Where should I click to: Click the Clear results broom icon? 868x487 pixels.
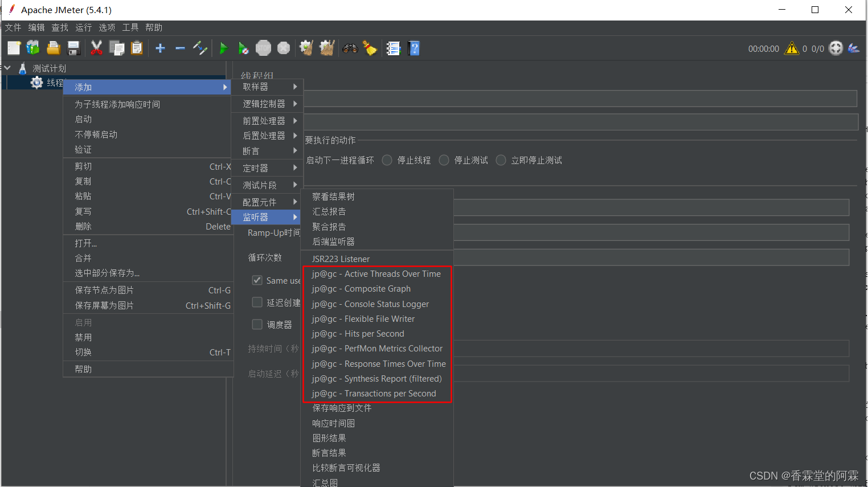tap(306, 48)
